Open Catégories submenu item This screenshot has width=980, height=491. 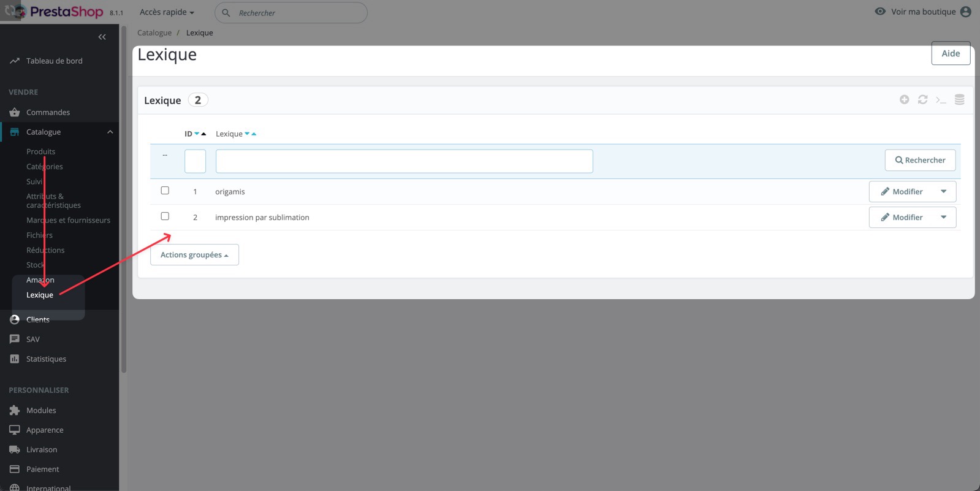pos(44,167)
